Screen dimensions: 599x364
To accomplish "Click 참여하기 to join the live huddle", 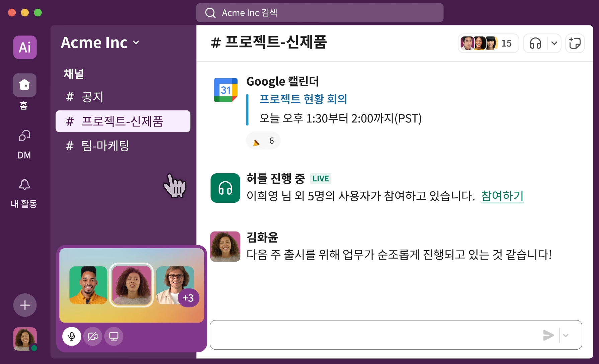I will tap(502, 197).
